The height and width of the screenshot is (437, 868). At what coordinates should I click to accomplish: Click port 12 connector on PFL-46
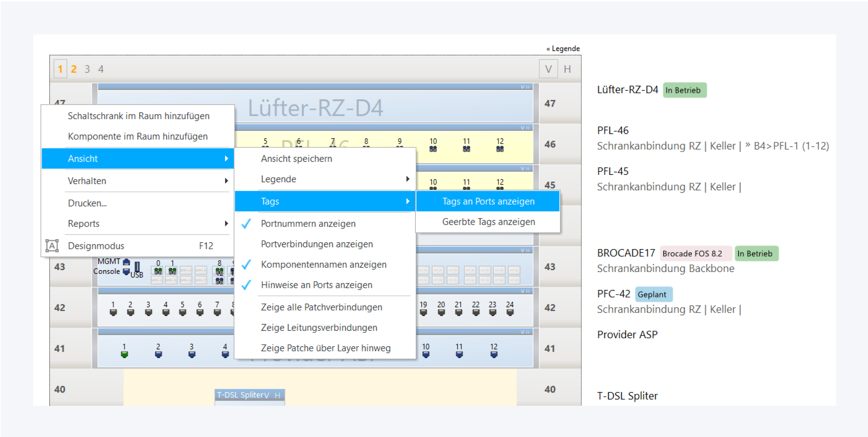(500, 149)
